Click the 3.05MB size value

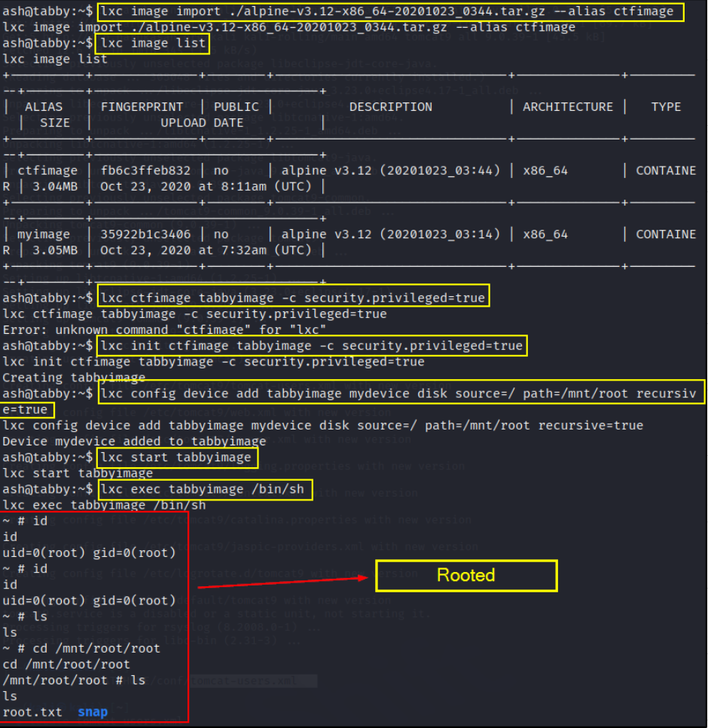click(55, 250)
